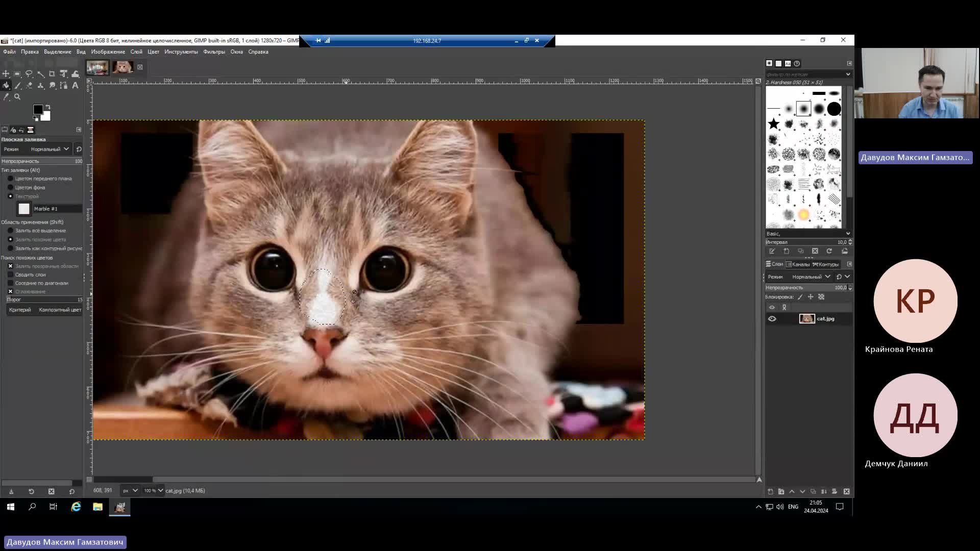Select the Paintbrush tool
This screenshot has width=980, height=551.
17,86
